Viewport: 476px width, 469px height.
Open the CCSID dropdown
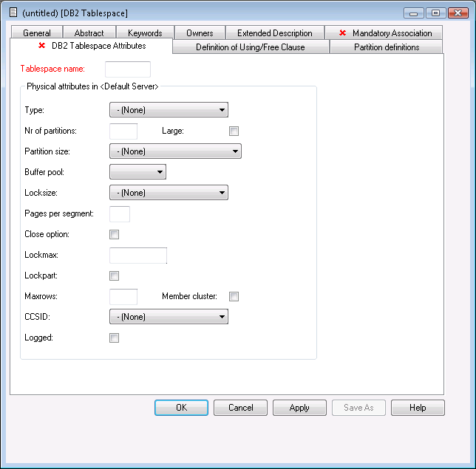coord(169,317)
